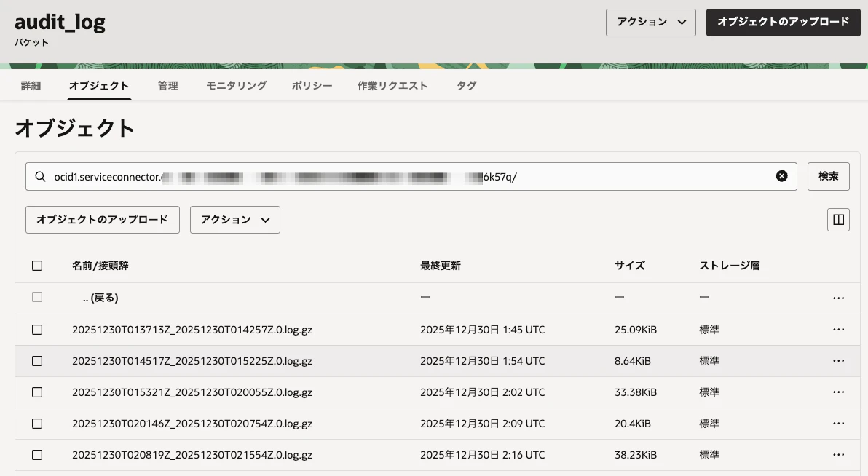Open file 20251230T020819Z_20251230T021554Z.0.log.gz
868x476 pixels.
click(x=192, y=454)
